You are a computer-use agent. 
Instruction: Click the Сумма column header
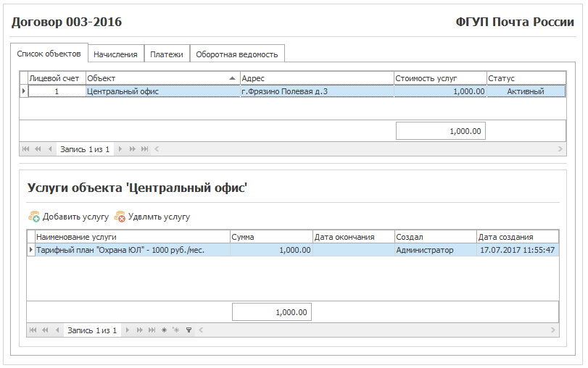click(271, 237)
